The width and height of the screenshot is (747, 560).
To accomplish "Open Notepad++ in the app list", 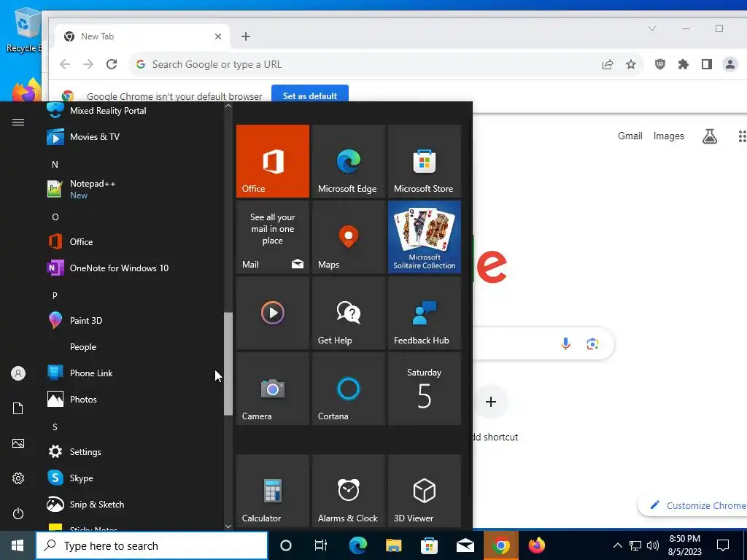I will (x=133, y=189).
